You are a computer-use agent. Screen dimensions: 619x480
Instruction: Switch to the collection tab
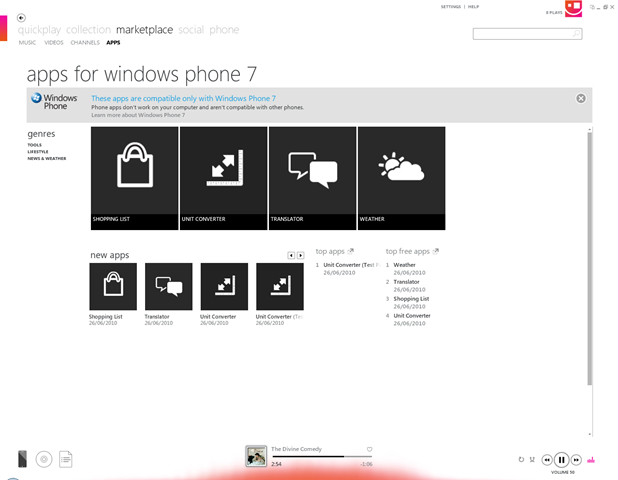(x=88, y=30)
